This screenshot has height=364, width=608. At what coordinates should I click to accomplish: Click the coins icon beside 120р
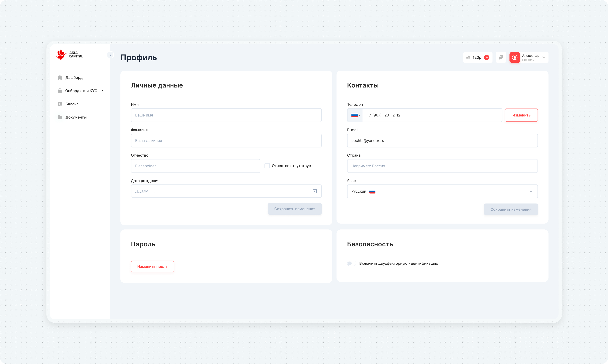tap(468, 57)
